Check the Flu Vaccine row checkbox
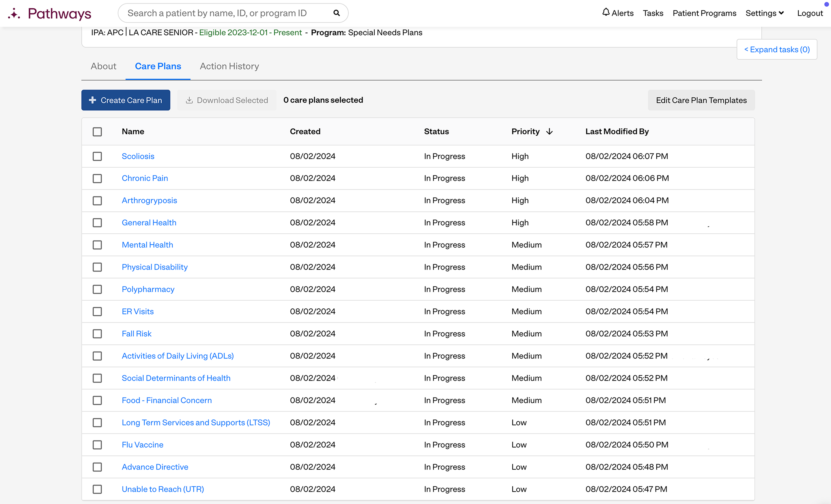831x504 pixels. click(x=97, y=445)
